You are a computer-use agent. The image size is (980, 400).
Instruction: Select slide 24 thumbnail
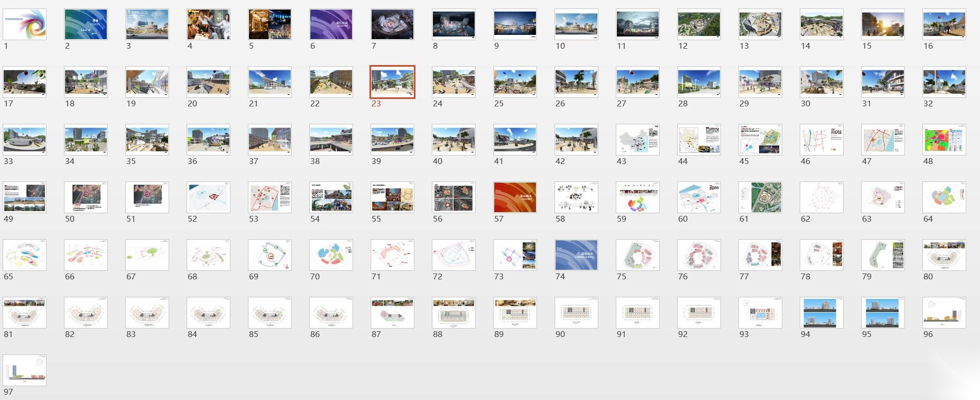(454, 82)
